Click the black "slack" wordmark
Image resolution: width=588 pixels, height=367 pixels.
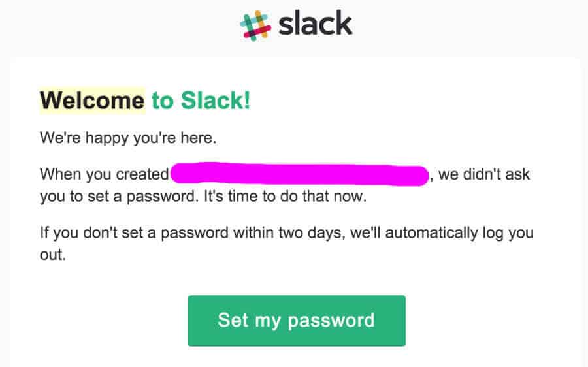point(315,24)
